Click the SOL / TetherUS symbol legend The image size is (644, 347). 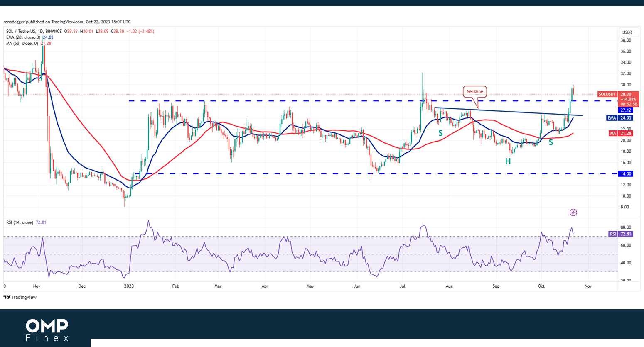coord(34,31)
